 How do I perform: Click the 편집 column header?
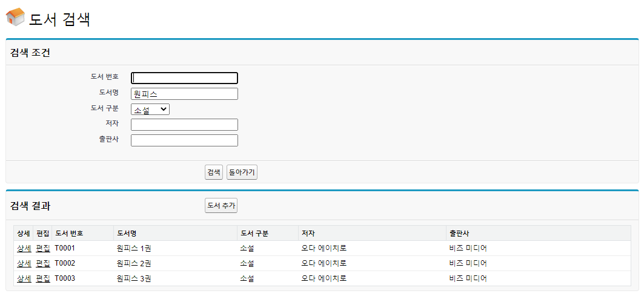tap(43, 233)
